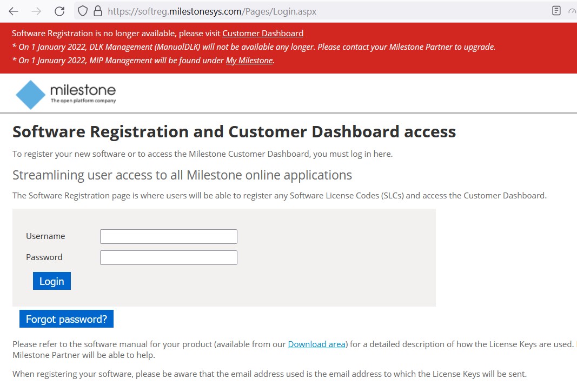577x392 pixels.
Task: Open the tracking protection shield icon
Action: [x=83, y=11]
